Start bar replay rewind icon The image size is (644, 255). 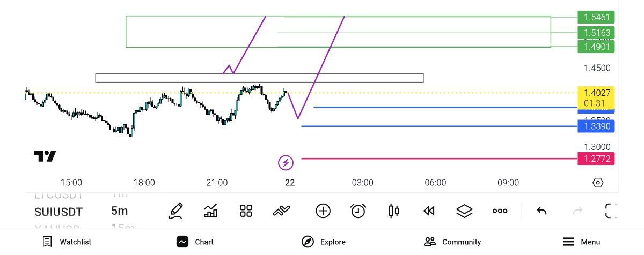429,211
